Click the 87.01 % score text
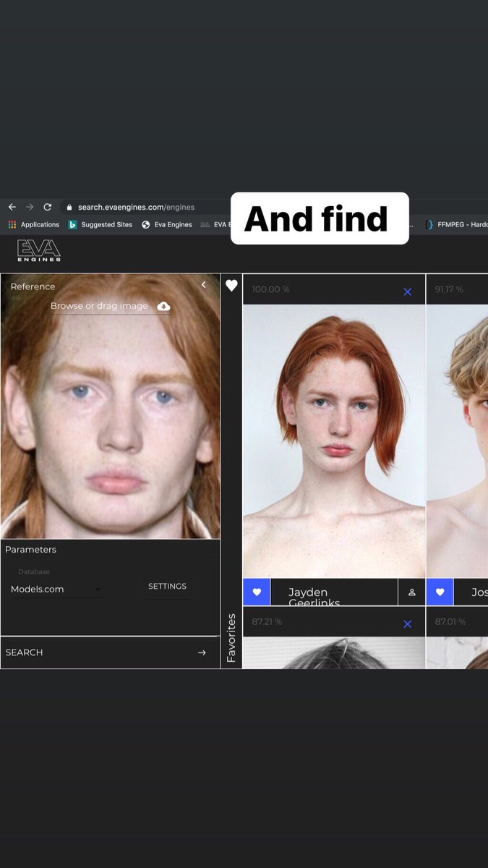This screenshot has width=488, height=868. pyautogui.click(x=450, y=621)
